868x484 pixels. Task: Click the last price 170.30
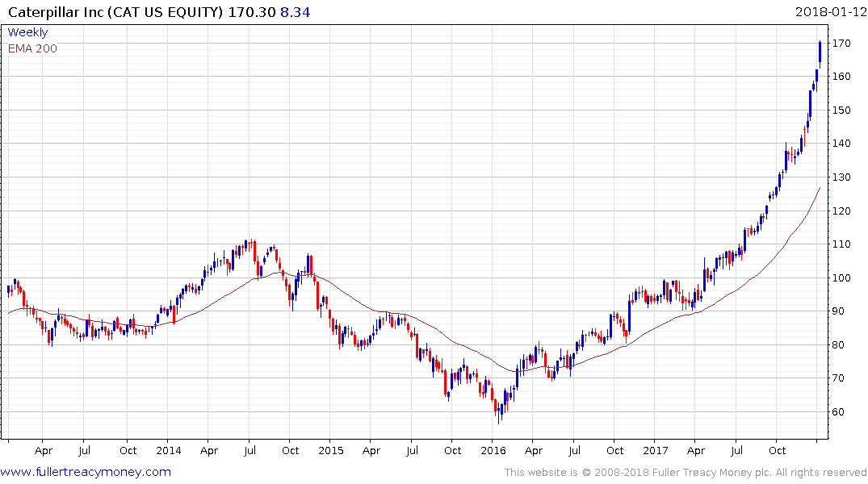(252, 12)
